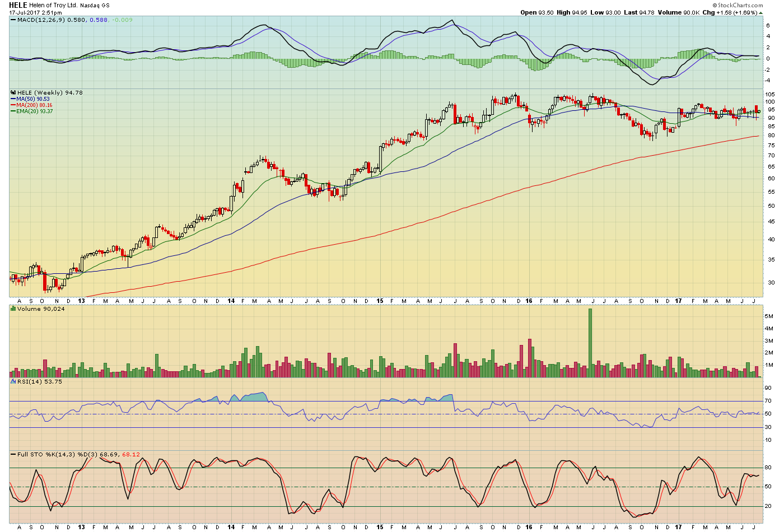Click the MA(50) 90.53 legend entry
This screenshot has height=532, width=784.
click(x=33, y=99)
